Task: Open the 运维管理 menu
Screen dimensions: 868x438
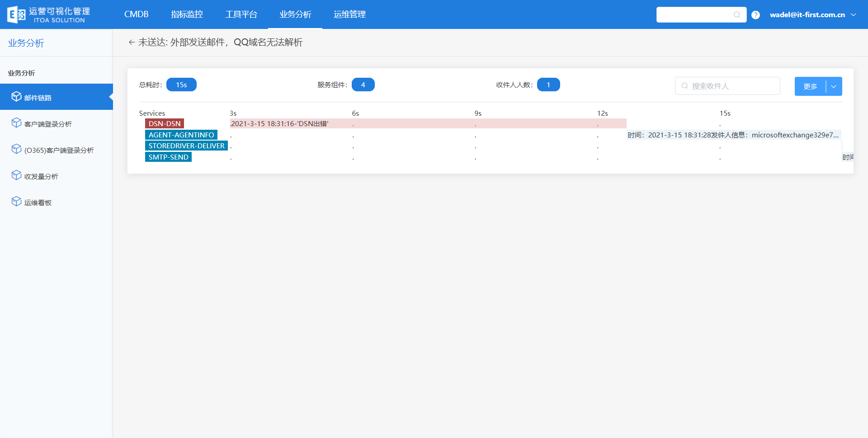Action: [x=349, y=14]
